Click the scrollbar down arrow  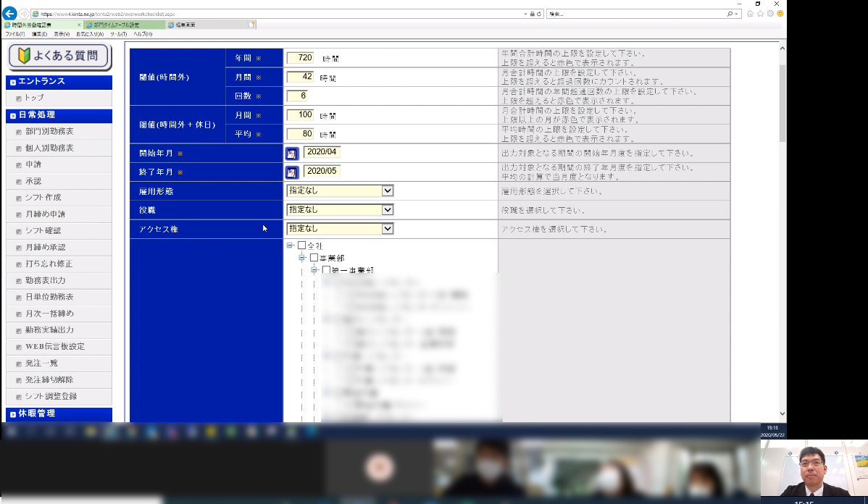pos(783,413)
